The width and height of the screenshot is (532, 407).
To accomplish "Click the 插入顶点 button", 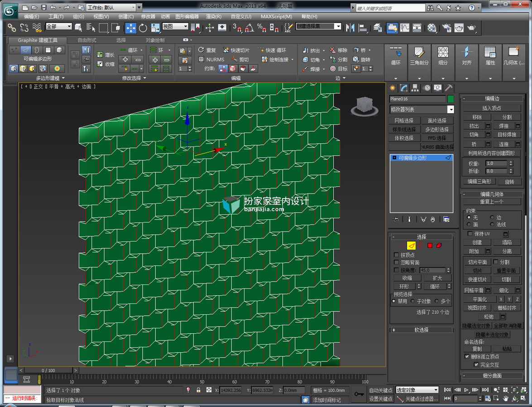I will (492, 108).
